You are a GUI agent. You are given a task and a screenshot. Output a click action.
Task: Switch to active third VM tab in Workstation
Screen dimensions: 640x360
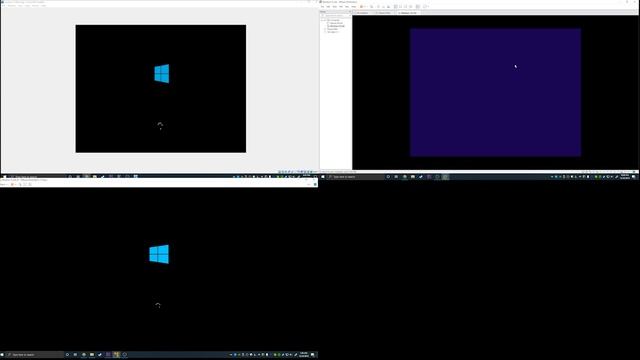tap(408, 13)
